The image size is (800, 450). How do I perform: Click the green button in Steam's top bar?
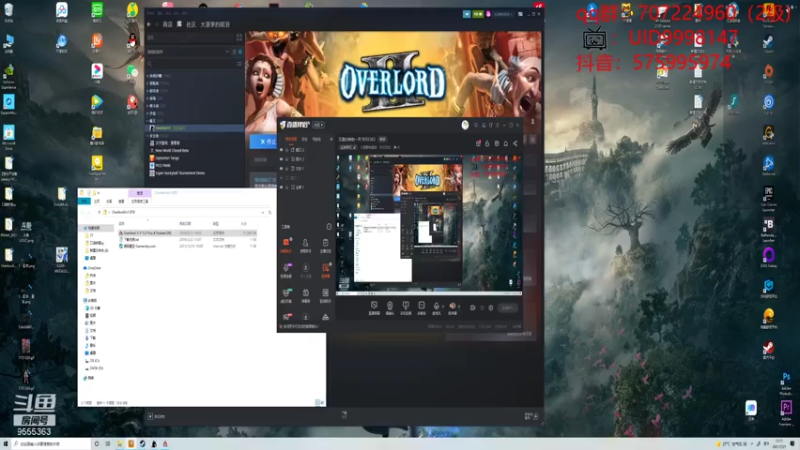[x=478, y=14]
